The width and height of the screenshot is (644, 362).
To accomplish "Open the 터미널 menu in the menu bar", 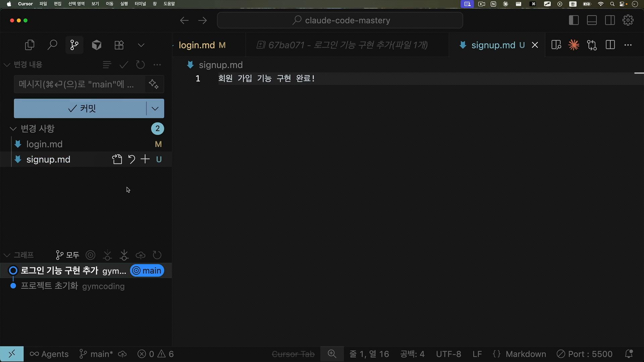I will pyautogui.click(x=140, y=4).
